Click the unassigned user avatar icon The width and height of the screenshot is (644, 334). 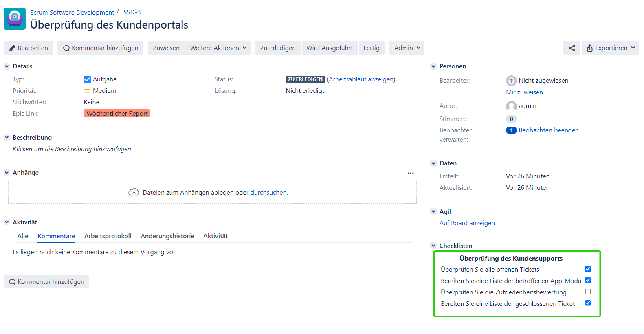(511, 81)
